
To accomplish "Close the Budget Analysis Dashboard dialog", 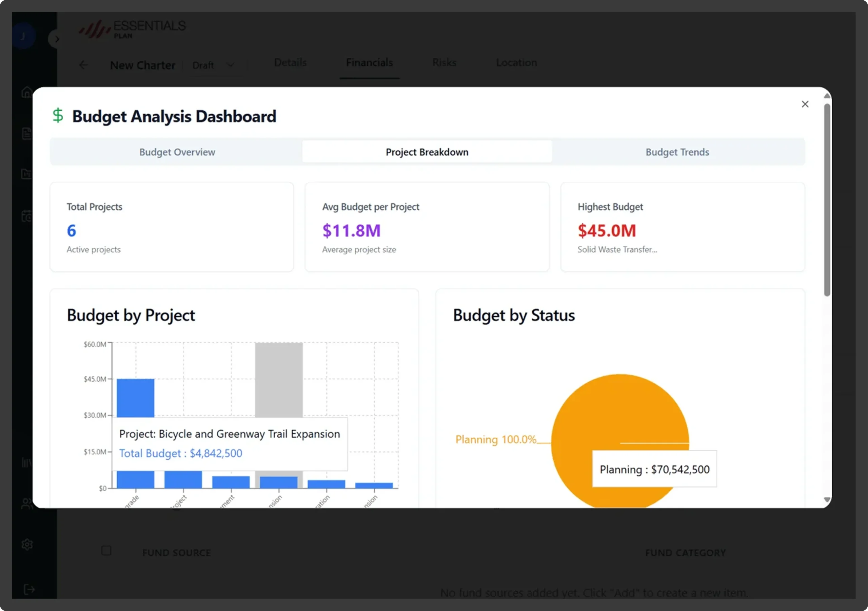I will click(x=805, y=104).
